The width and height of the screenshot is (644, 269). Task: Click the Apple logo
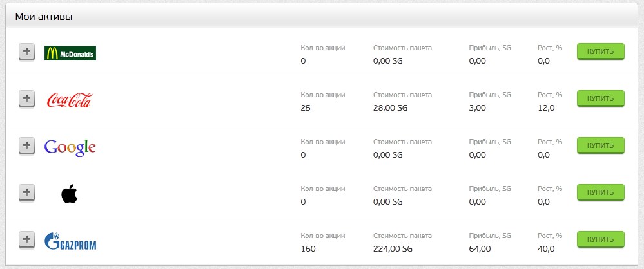pos(70,194)
